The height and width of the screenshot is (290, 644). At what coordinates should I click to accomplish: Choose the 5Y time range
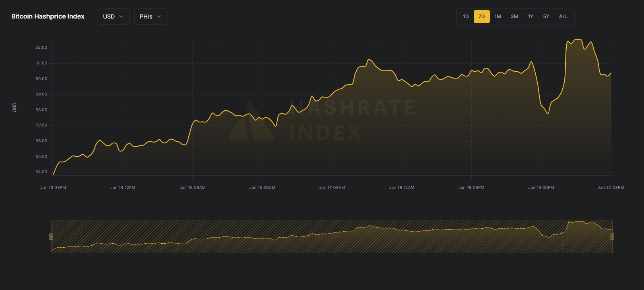coord(546,17)
